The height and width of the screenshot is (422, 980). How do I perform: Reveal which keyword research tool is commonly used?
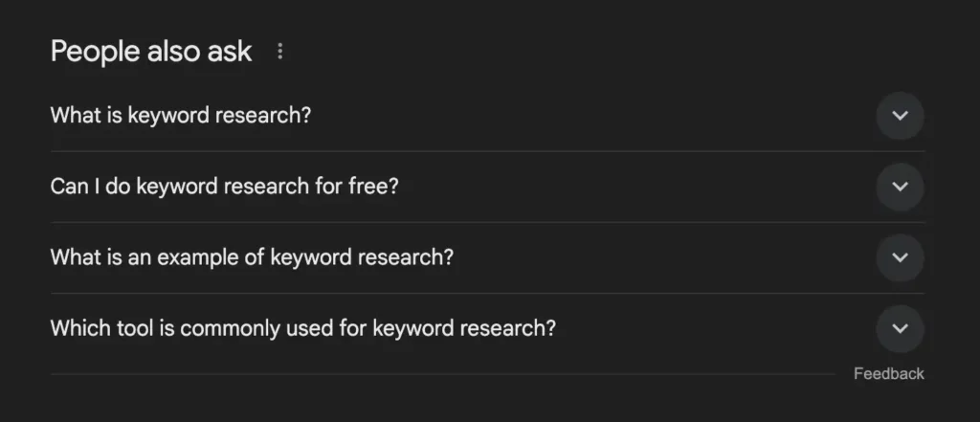pos(302,328)
